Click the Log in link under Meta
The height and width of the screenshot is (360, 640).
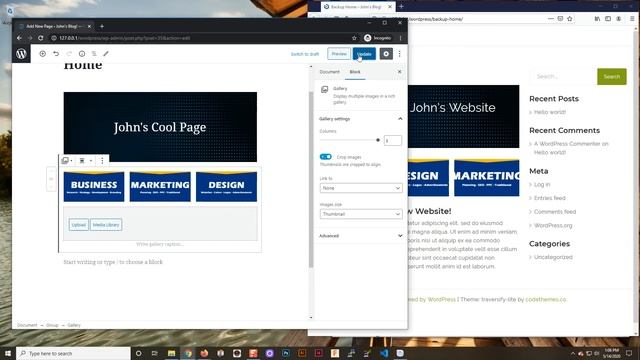[x=542, y=184]
